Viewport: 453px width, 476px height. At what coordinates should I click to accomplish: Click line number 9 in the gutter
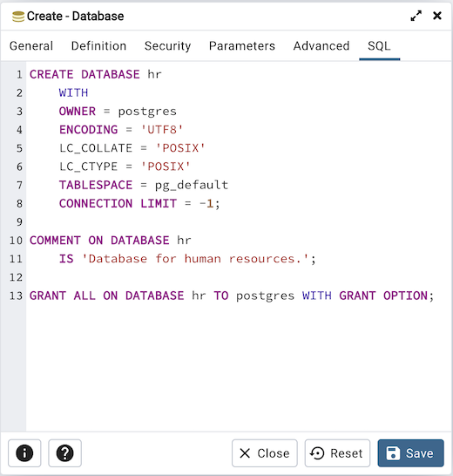[x=19, y=222]
